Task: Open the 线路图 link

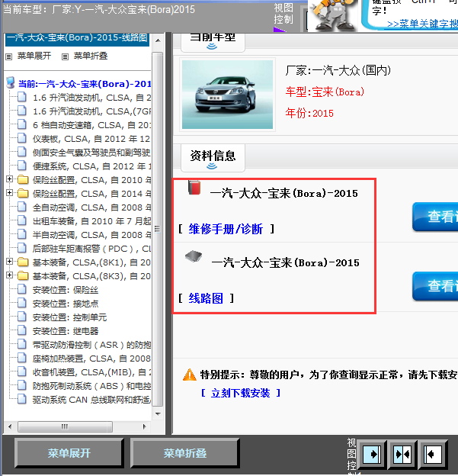Action: pos(206,298)
